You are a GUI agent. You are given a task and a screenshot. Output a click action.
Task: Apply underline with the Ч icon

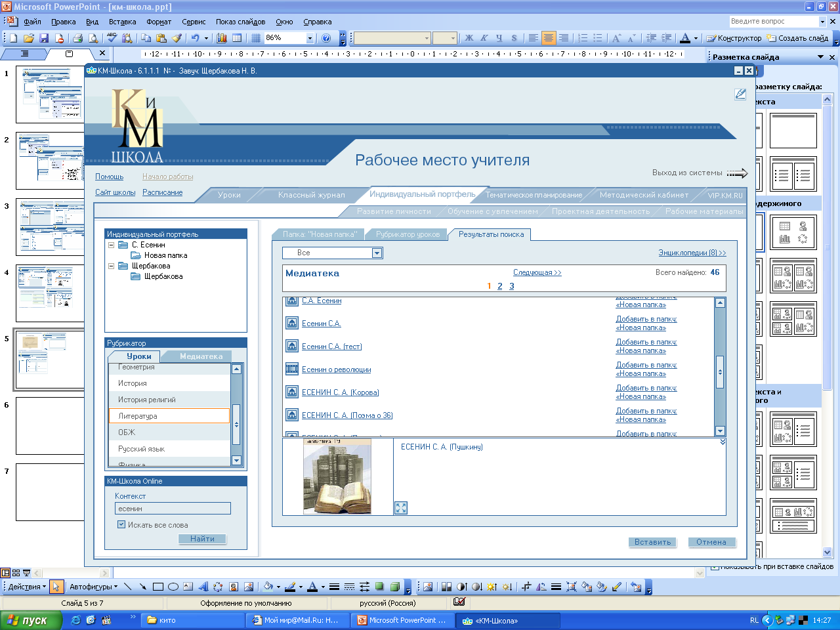pyautogui.click(x=499, y=38)
